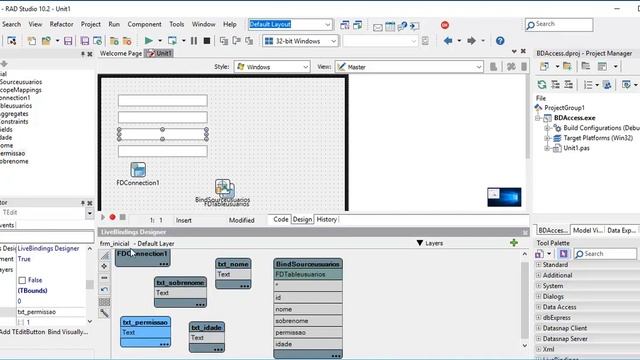Click the restore-view arrow icon in LiveBindings toolbar
Image resolution: width=640 pixels, height=360 pixels.
[x=104, y=290]
